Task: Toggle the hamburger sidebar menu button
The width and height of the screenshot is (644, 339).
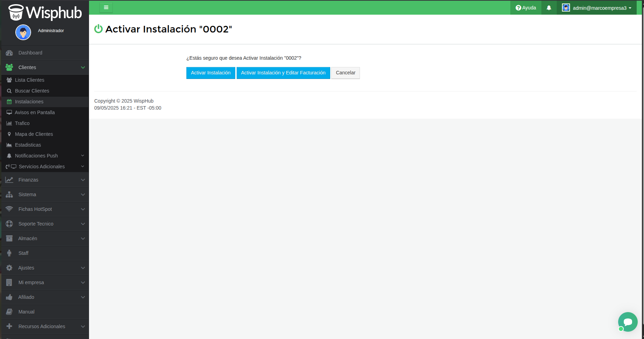Action: (x=106, y=7)
